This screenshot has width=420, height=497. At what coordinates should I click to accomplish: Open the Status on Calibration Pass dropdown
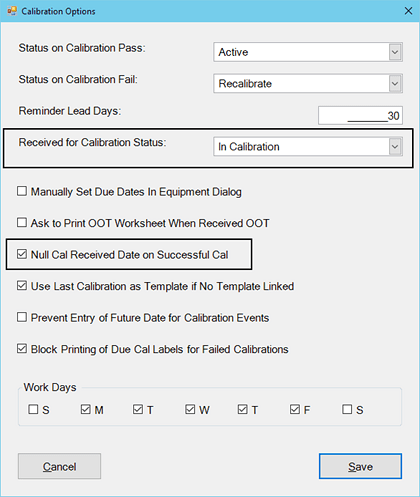395,52
